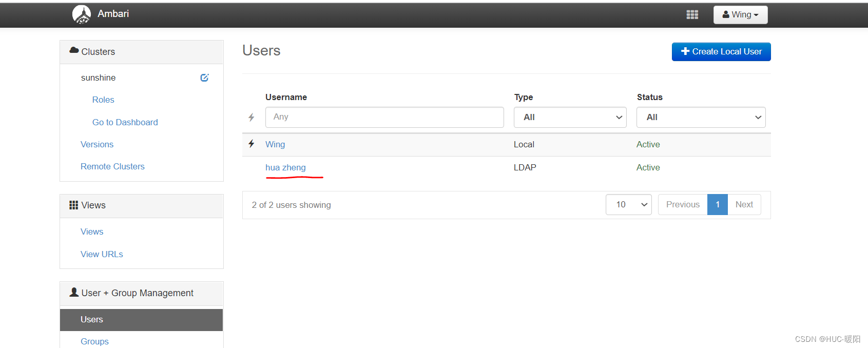Open Remote Clusters link
The image size is (868, 348).
112,166
